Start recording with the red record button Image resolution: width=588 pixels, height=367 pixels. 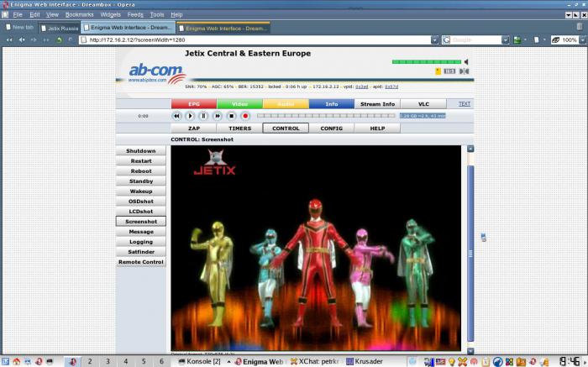click(x=245, y=116)
